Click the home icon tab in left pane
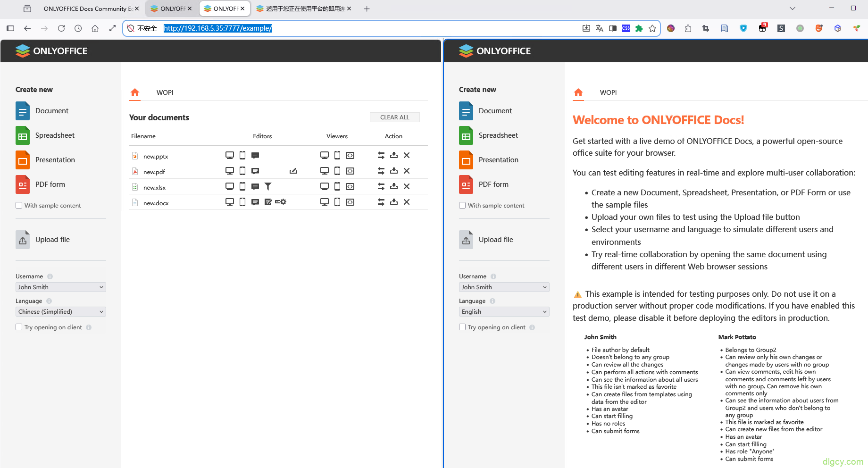Screen dimensions: 868x468 pyautogui.click(x=135, y=92)
